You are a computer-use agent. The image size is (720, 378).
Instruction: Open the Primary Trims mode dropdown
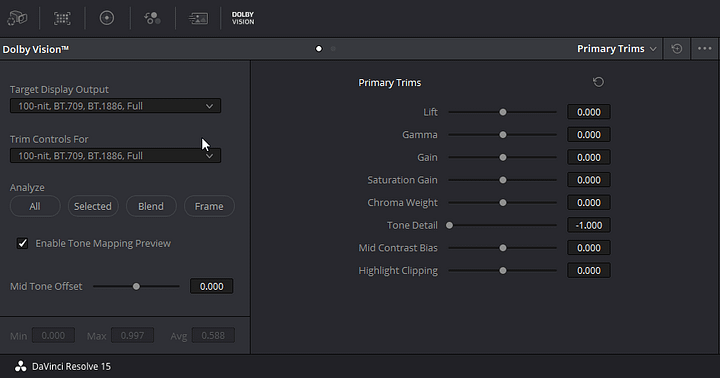click(616, 49)
